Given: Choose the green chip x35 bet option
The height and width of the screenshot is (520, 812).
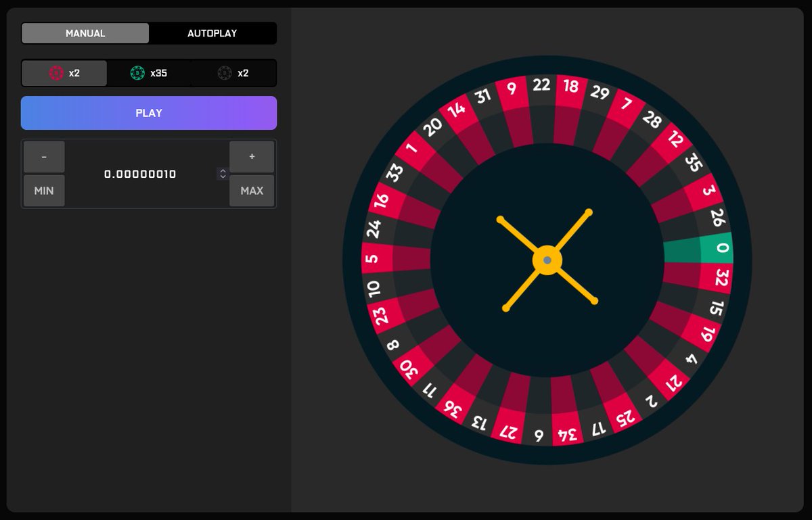Looking at the screenshot, I should pos(149,72).
